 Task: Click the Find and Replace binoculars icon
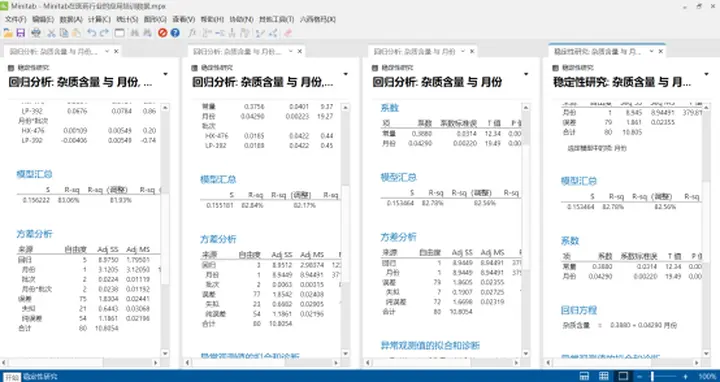coord(147,33)
